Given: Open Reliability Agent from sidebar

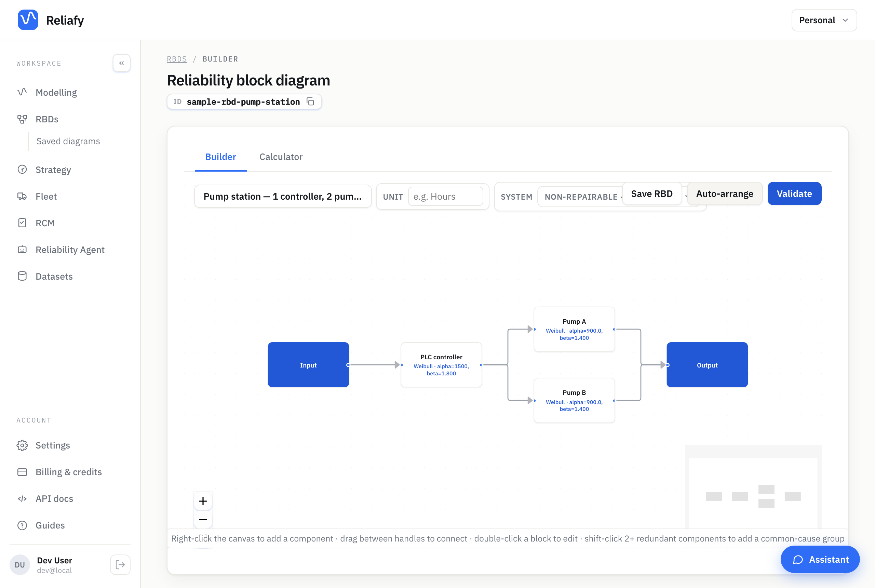Looking at the screenshot, I should tap(70, 250).
